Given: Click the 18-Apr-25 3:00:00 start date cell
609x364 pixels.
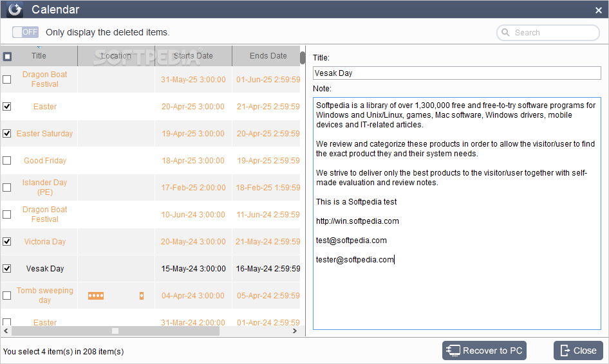Looking at the screenshot, I should pos(193,161).
